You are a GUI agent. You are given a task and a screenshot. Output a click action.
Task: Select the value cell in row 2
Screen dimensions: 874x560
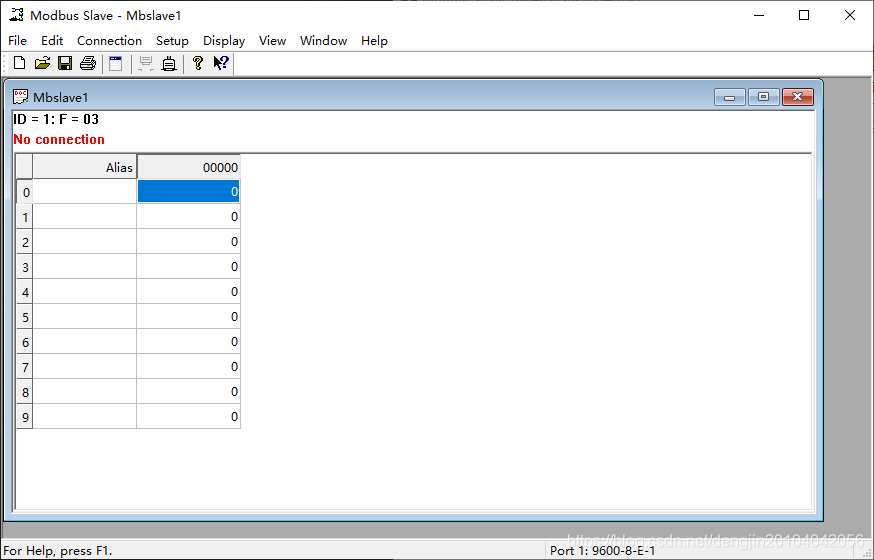click(188, 241)
